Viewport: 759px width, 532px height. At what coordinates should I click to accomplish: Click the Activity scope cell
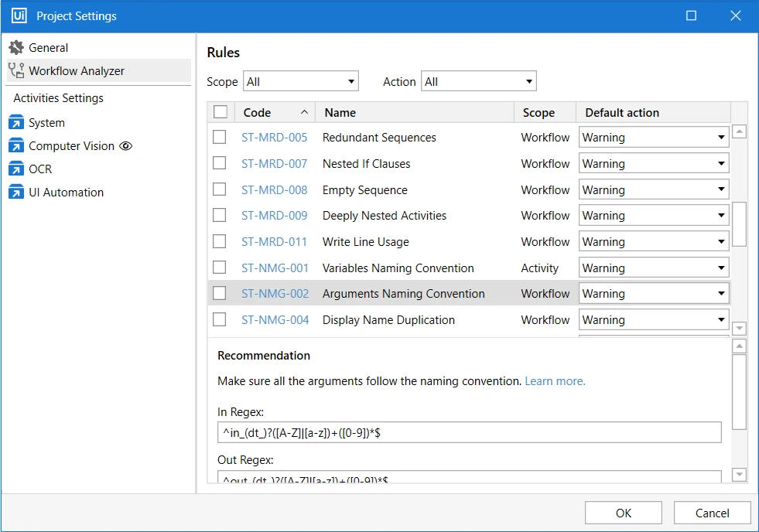click(539, 268)
